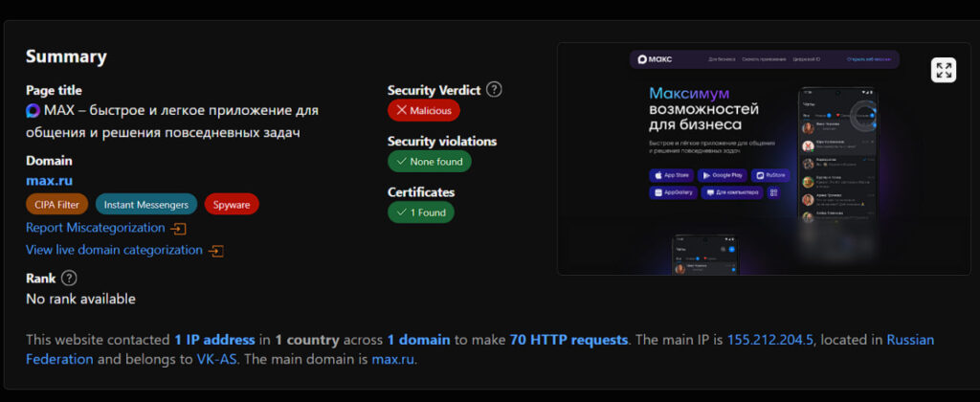This screenshot has width=980, height=402.
Task: Open the Report Miscategorization link
Action: pos(96,228)
